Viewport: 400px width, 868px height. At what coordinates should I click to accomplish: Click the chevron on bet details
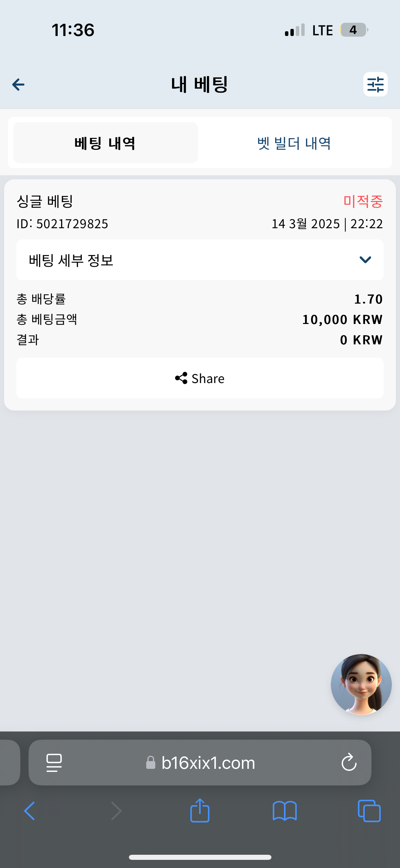[x=365, y=260]
